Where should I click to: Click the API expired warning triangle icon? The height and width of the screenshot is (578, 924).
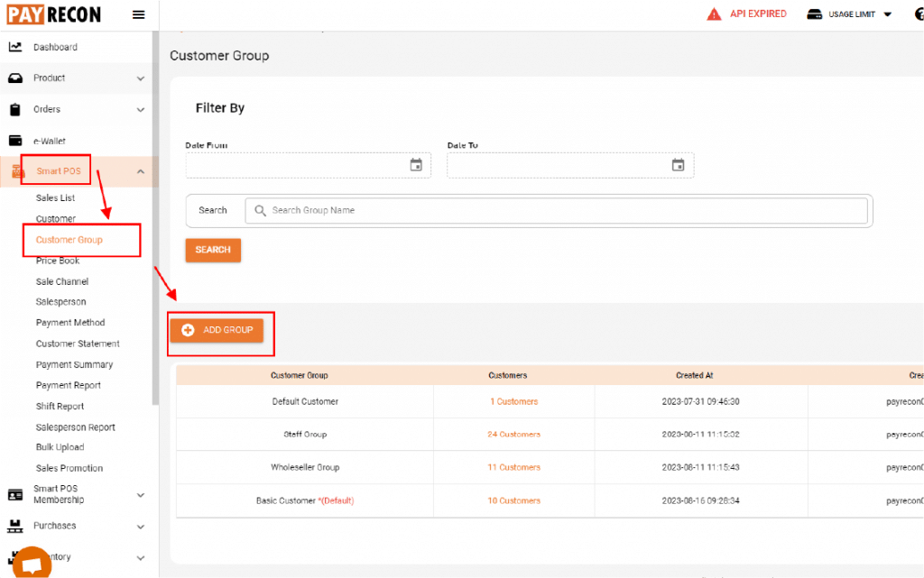tap(714, 14)
